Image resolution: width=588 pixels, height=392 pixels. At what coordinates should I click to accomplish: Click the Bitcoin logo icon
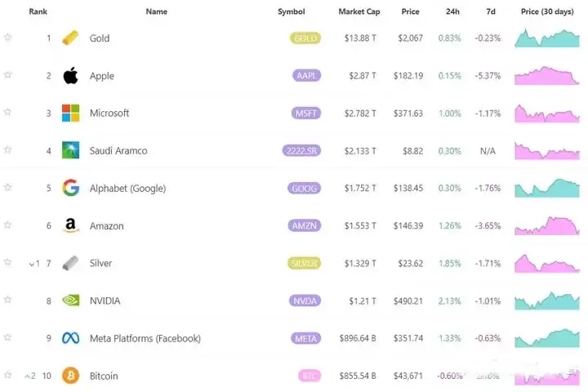pos(71,376)
